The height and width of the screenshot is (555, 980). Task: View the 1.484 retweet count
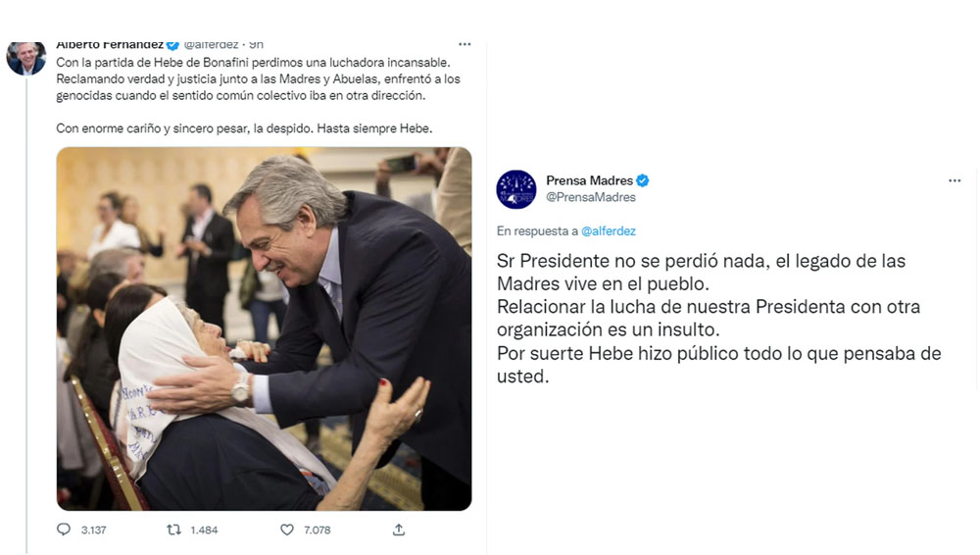(205, 530)
